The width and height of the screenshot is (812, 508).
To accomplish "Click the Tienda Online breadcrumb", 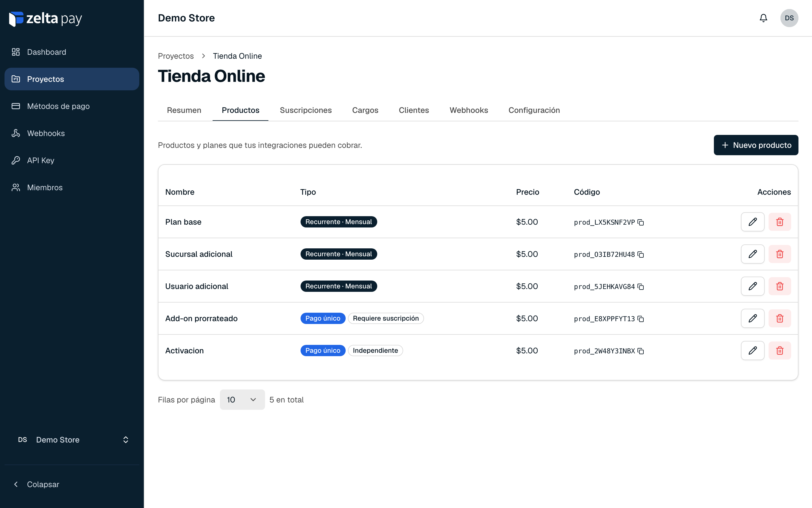I will tap(237, 56).
